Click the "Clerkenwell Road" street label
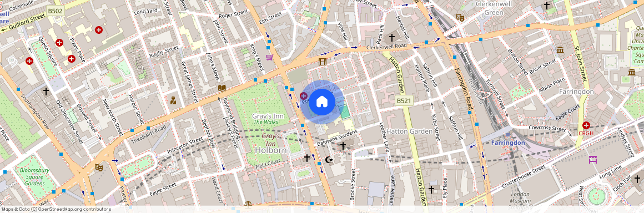644x213 pixels. [x=386, y=47]
